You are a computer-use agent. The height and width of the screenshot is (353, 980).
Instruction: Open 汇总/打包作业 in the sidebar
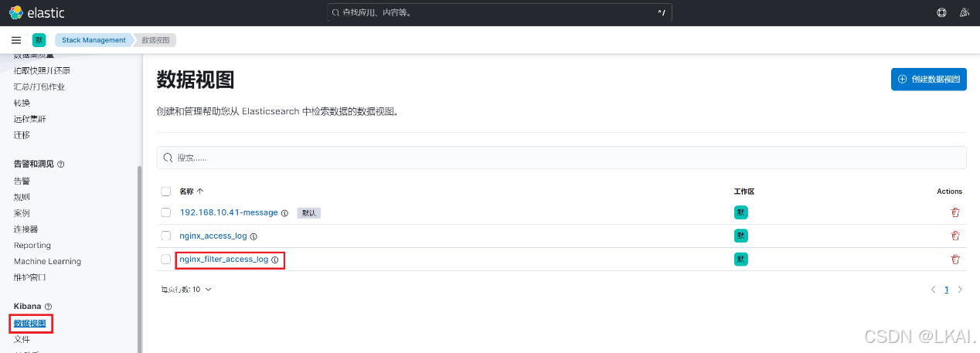coord(39,87)
